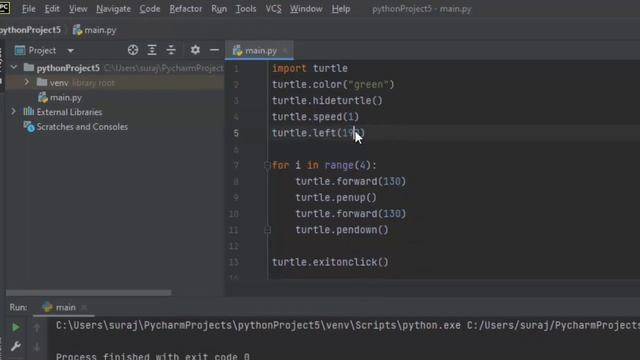The image size is (640, 360).
Task: Click the locate/select opened file target icon
Action: [x=133, y=50]
